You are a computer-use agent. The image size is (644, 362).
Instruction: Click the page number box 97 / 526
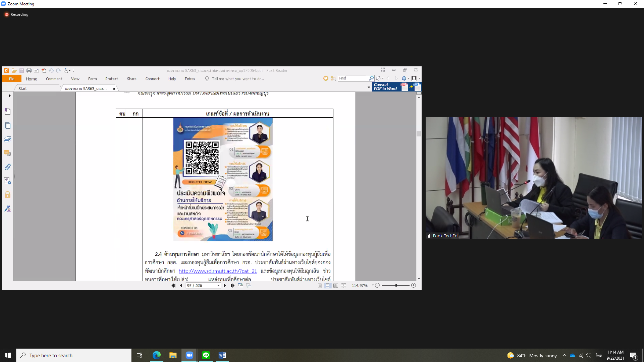point(203,286)
